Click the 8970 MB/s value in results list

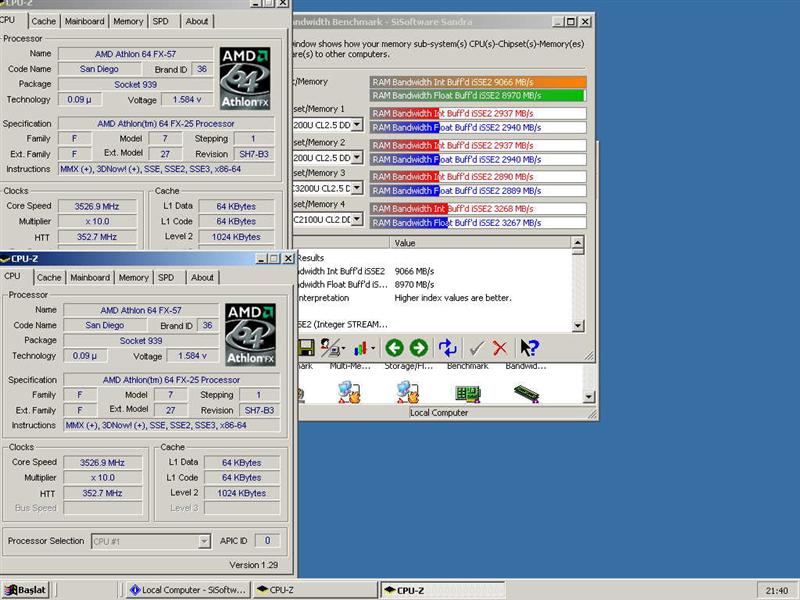point(414,285)
